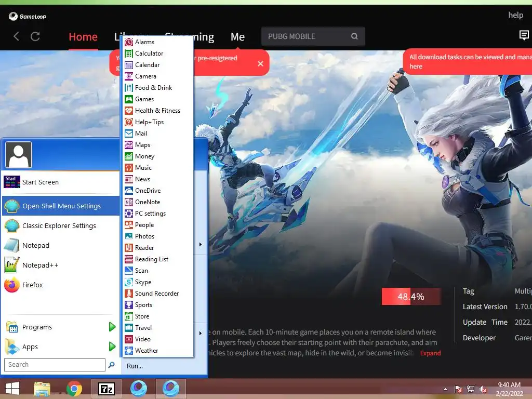
Task: Open the People app icon
Action: pos(129,225)
